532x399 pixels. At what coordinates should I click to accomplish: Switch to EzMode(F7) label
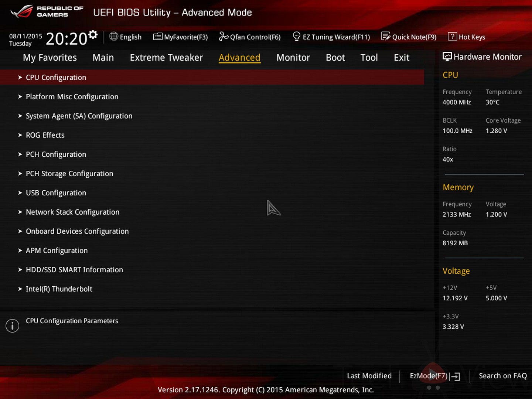coord(429,376)
